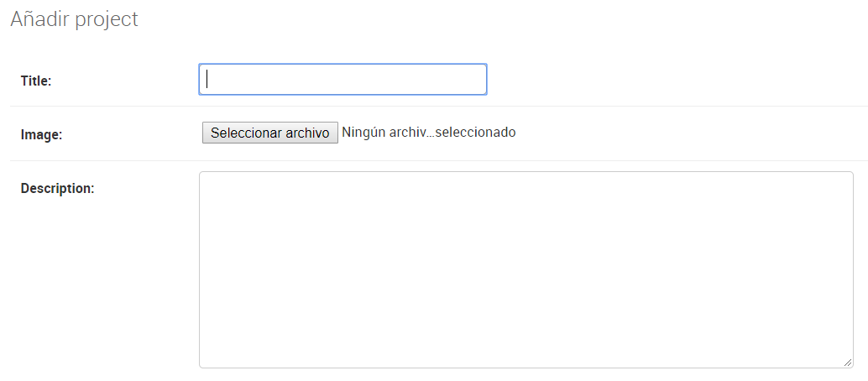The height and width of the screenshot is (381, 868).
Task: Click the bold Description label beside the textarea
Action: point(58,188)
